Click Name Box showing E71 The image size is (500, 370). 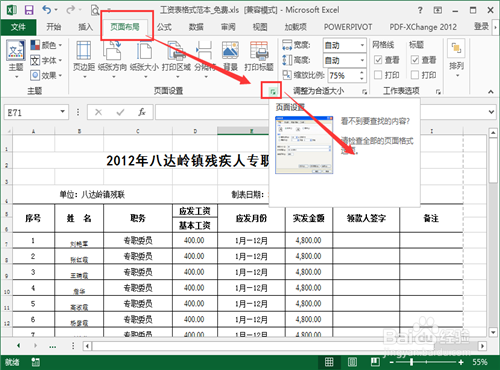pos(32,112)
